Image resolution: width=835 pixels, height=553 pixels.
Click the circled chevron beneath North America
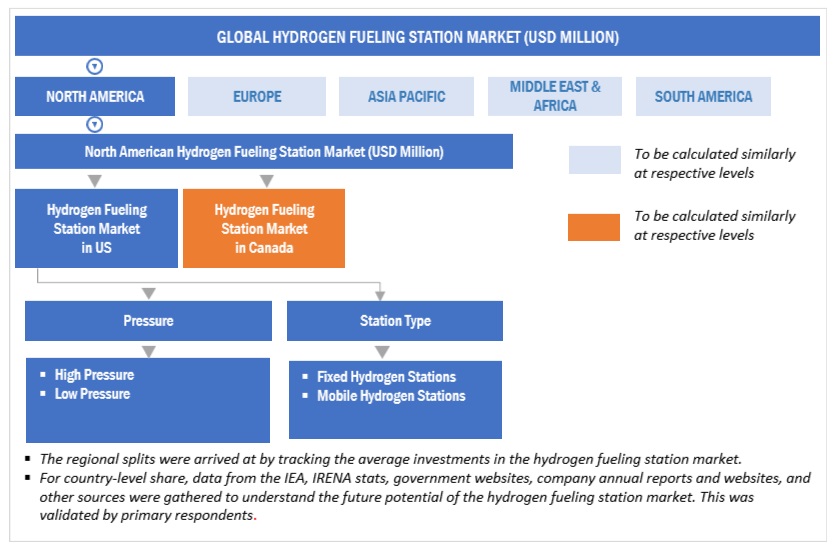(x=95, y=125)
